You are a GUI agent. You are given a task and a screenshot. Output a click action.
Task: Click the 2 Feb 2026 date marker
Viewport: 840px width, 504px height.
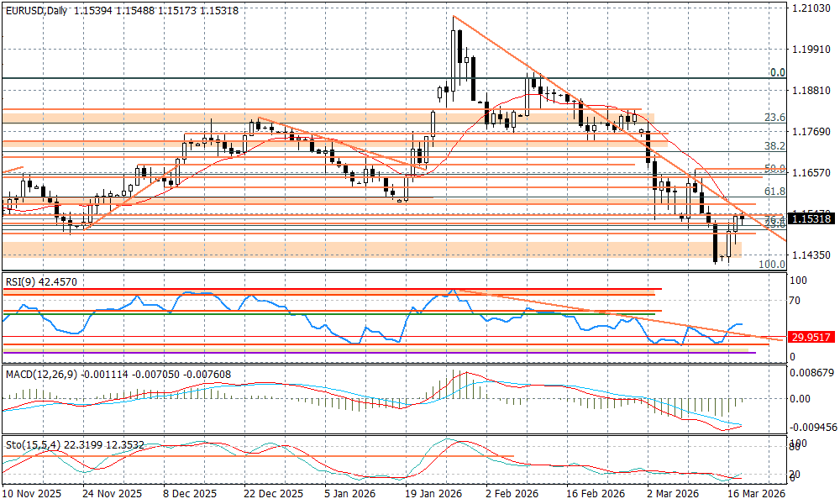pyautogui.click(x=512, y=495)
